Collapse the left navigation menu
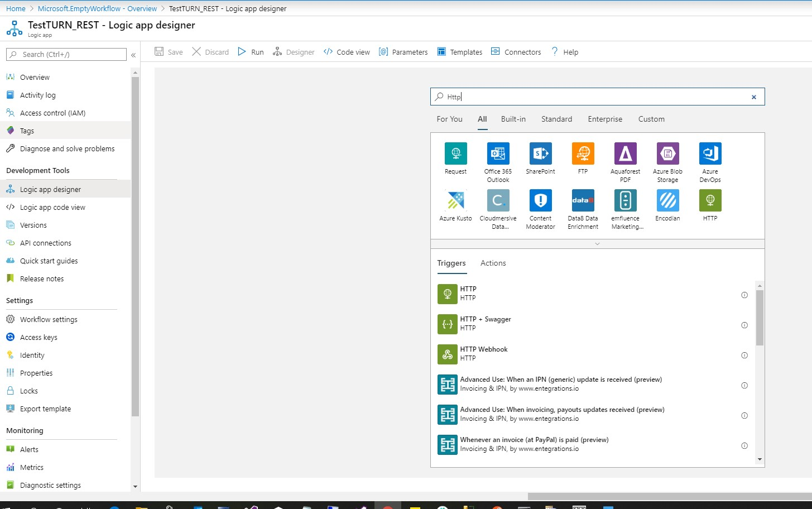The width and height of the screenshot is (812, 509). coord(133,55)
